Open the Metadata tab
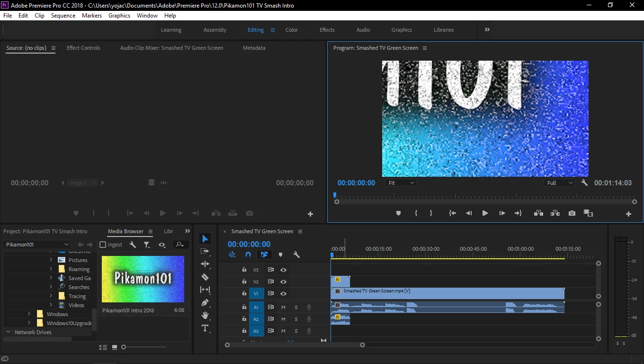Image resolution: width=644 pixels, height=364 pixels. pos(254,48)
